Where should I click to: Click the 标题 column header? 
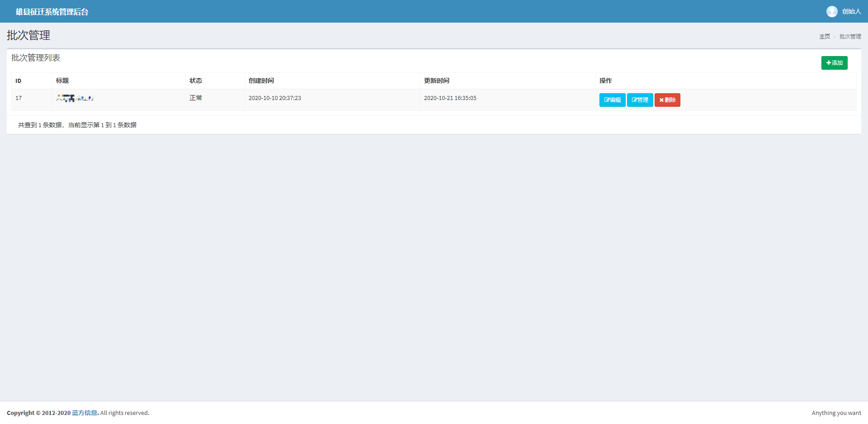tap(62, 81)
